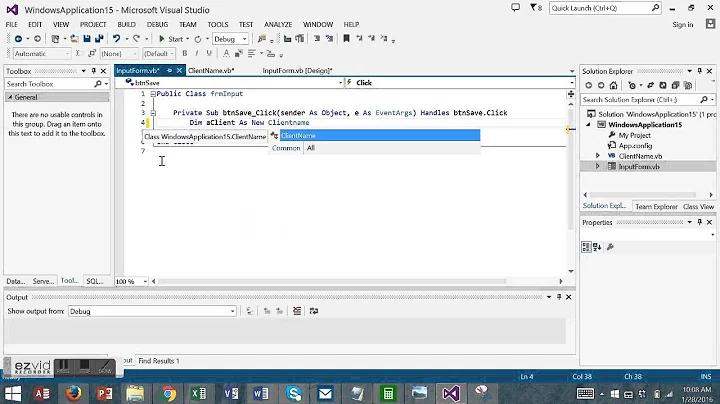Open the feedback speech bubble icon
The width and height of the screenshot is (720, 404).
(x=515, y=7)
